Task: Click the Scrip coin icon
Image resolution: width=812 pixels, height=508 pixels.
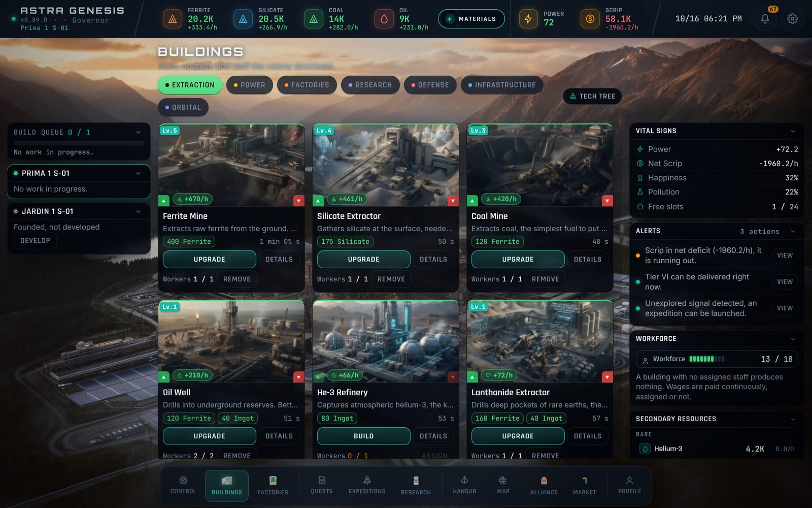Action: (x=590, y=19)
